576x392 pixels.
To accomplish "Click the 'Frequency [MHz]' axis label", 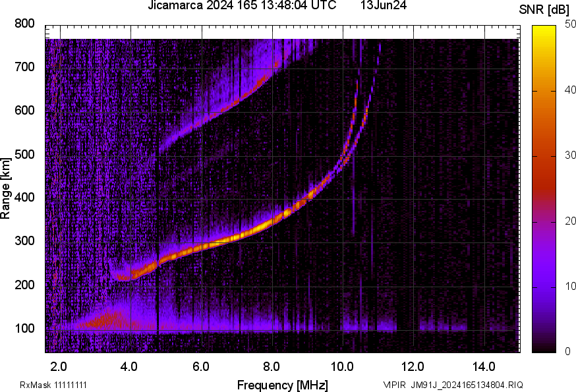I will coord(283,385).
